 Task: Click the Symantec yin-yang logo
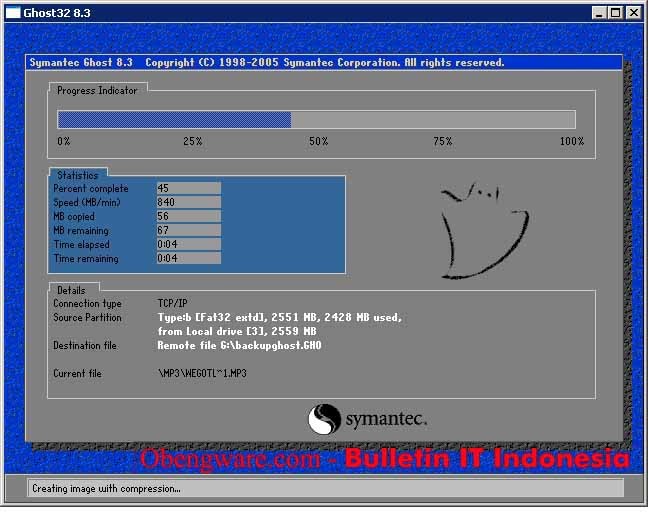pos(324,419)
